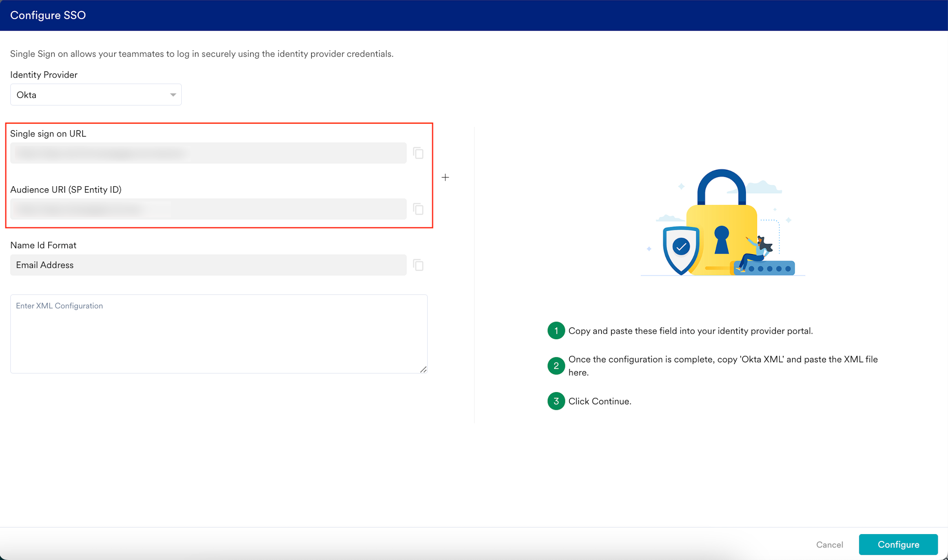Click the blue shield checkmark graphic

[681, 248]
